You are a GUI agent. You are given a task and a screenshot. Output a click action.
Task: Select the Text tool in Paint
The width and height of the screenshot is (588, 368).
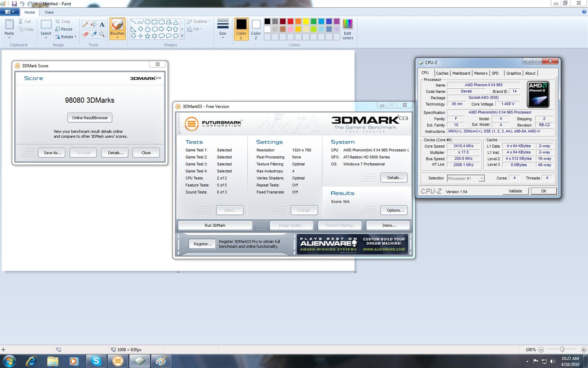pyautogui.click(x=102, y=24)
